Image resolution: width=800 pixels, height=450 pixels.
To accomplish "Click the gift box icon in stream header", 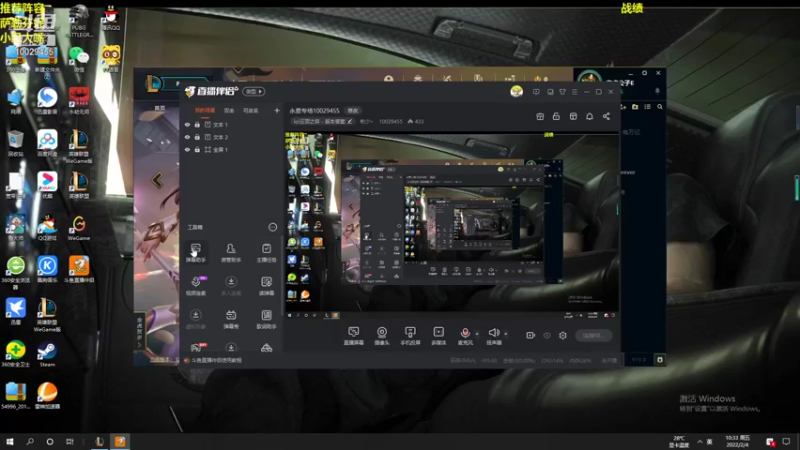I will pyautogui.click(x=540, y=116).
